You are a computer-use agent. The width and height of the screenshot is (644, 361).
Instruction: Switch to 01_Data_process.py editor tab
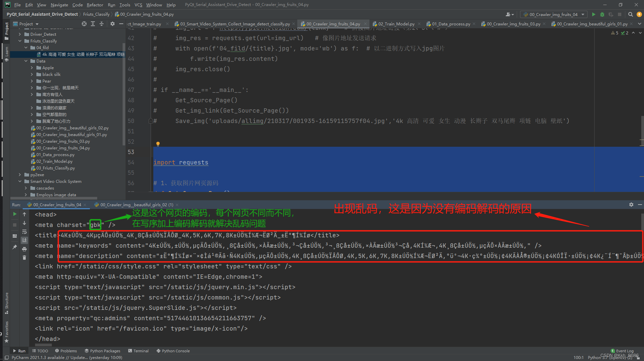click(451, 24)
